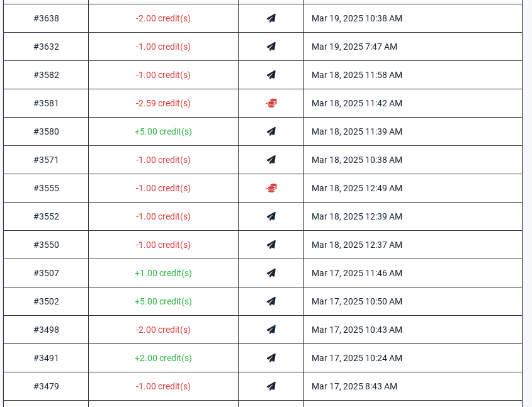Screen dimensions: 532x407
Task: Select the paper plane icon in row #3479
Action: pyautogui.click(x=271, y=386)
